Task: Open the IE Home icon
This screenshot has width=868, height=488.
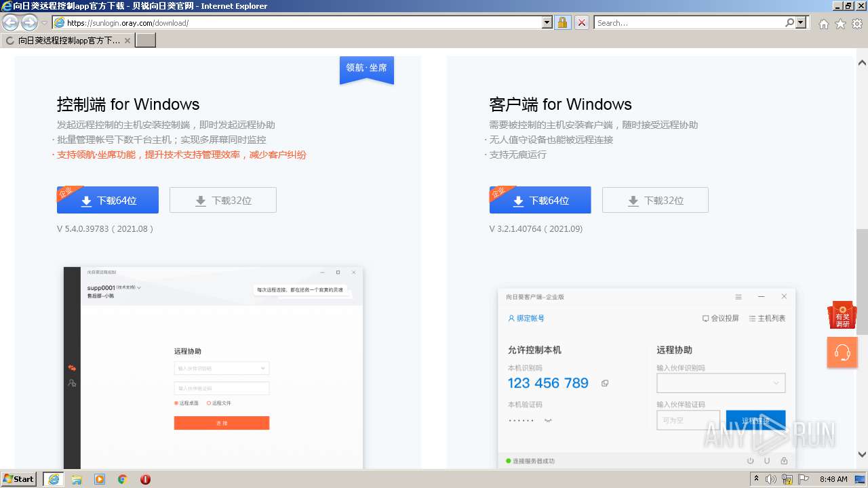Action: coord(823,24)
